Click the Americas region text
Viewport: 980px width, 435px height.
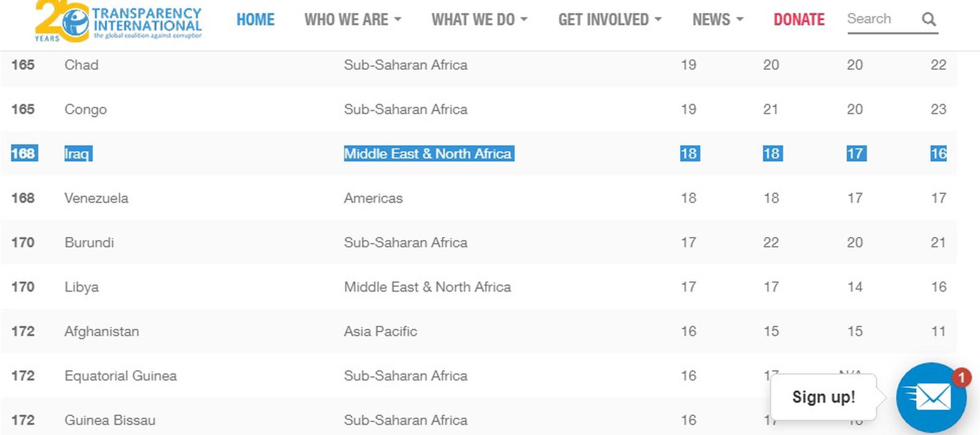[x=373, y=198]
